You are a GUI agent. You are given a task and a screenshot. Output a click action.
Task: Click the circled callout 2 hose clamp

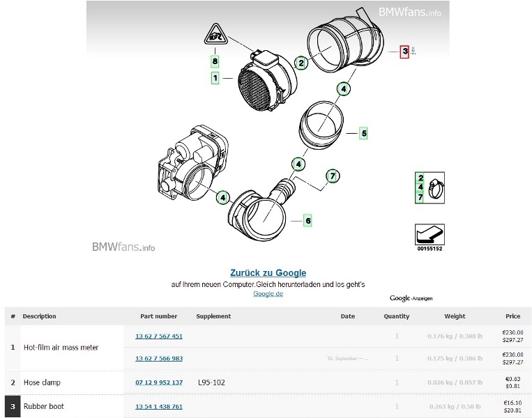(x=301, y=63)
